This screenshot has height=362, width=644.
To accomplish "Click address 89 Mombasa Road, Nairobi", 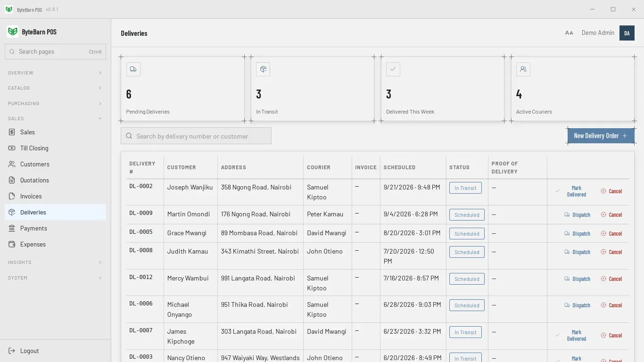I will coord(259,233).
